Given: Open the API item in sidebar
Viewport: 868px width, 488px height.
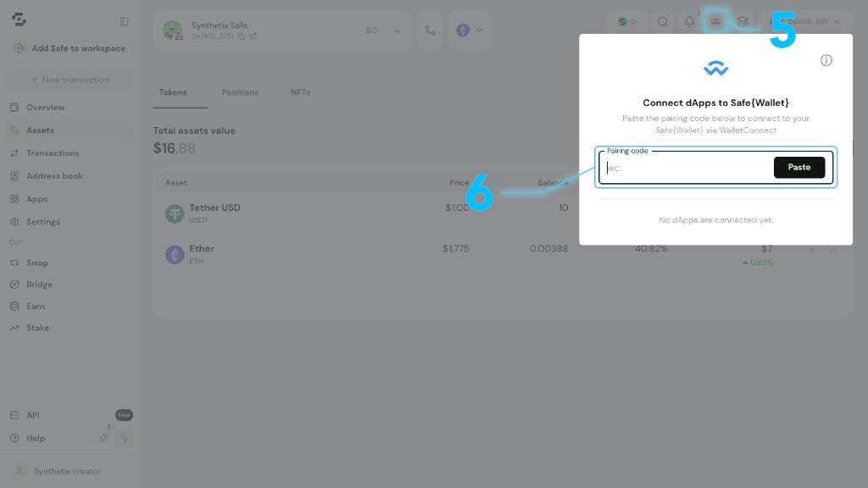Looking at the screenshot, I should coord(33,415).
